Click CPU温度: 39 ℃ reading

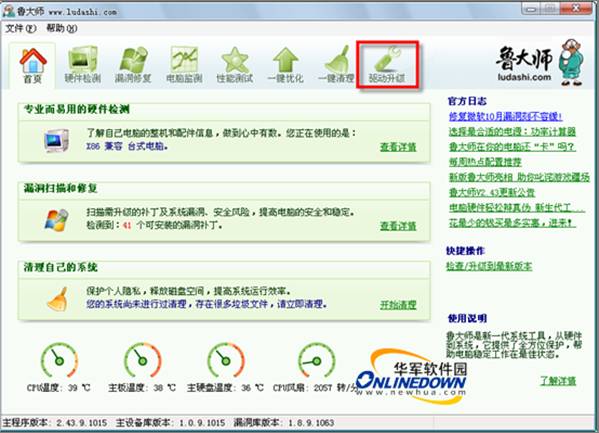[x=58, y=388]
